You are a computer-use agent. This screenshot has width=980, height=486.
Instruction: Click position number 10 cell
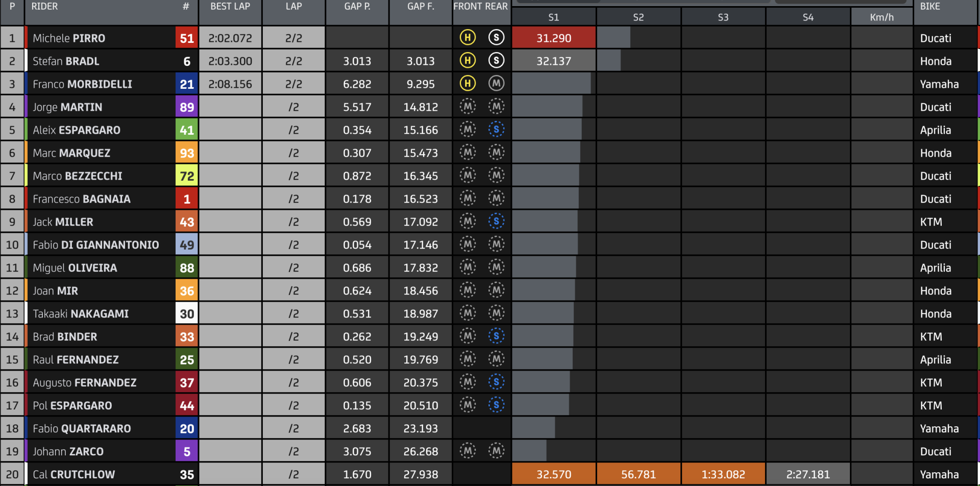pyautogui.click(x=12, y=245)
